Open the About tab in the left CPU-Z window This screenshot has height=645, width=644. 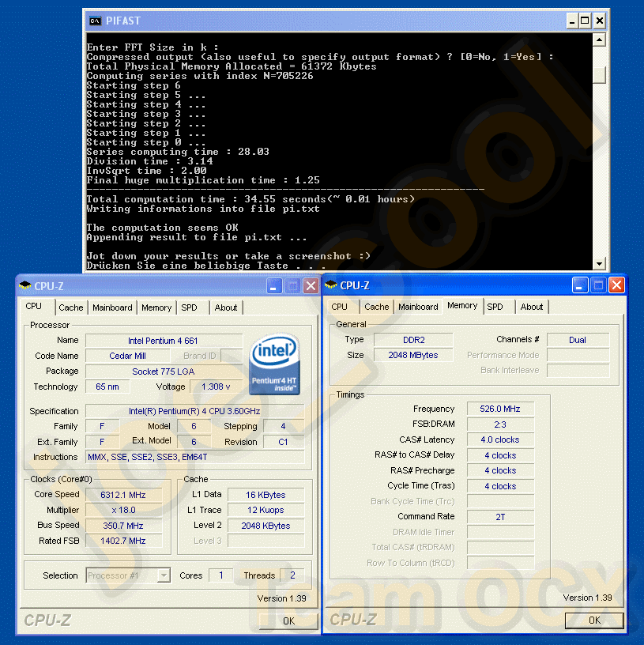[x=226, y=307]
